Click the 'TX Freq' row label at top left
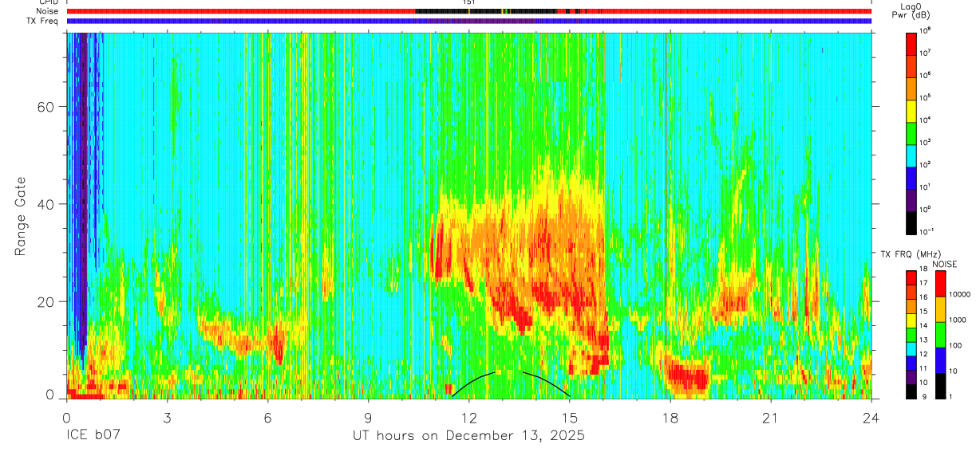Viewport: 980px width, 452px height. coord(44,21)
